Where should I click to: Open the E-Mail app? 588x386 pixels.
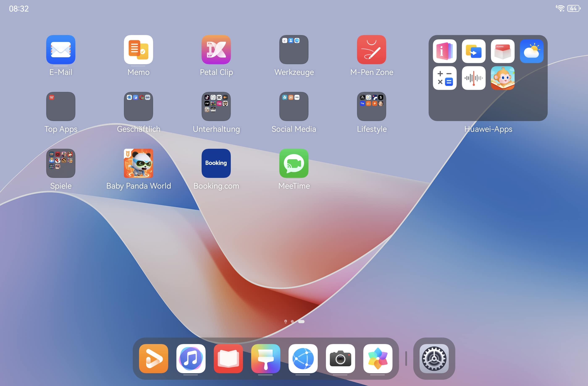point(60,50)
